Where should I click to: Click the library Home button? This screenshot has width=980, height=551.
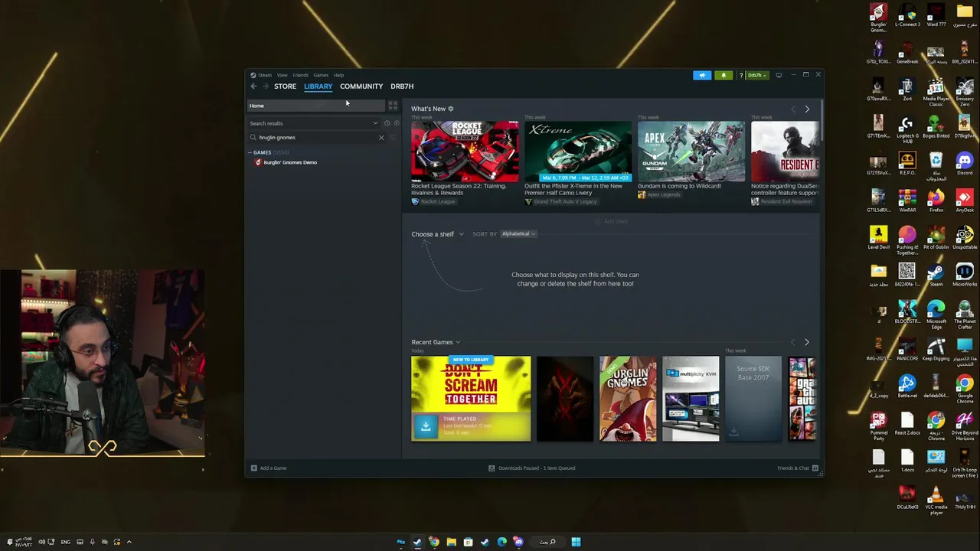point(316,106)
